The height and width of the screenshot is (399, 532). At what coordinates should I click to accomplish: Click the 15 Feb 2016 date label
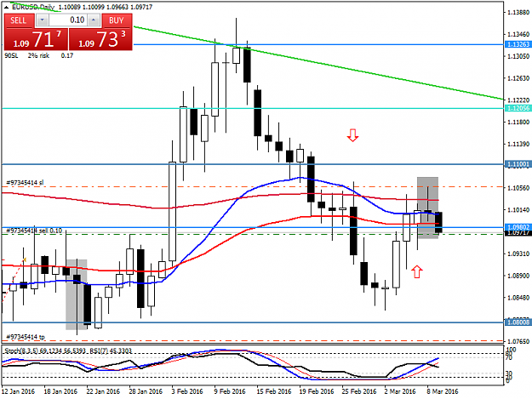(x=274, y=391)
